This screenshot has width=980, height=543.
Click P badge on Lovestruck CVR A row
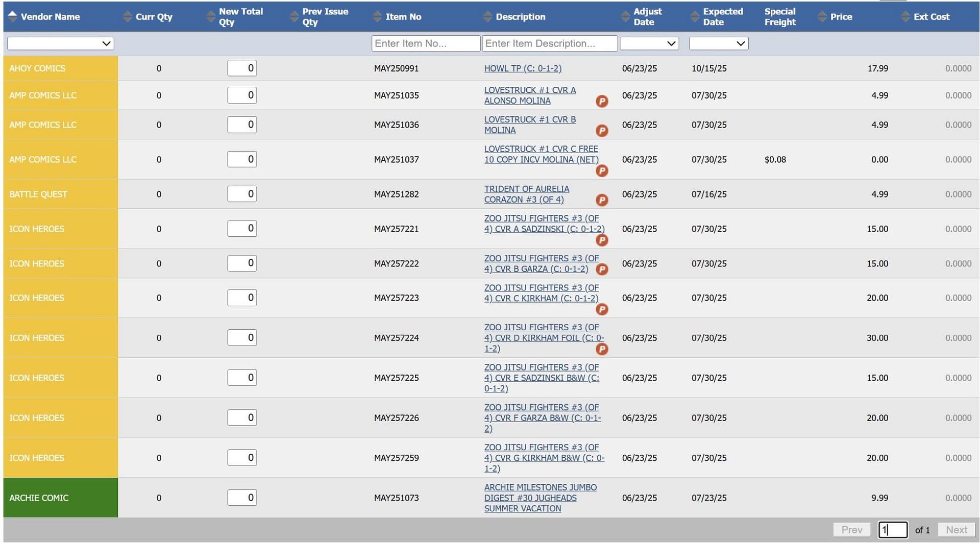pos(602,101)
